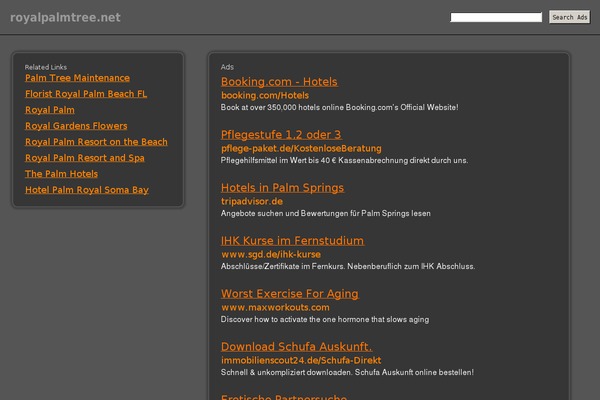Click the www.sgd.de/ihk-kurse URL

click(x=271, y=255)
